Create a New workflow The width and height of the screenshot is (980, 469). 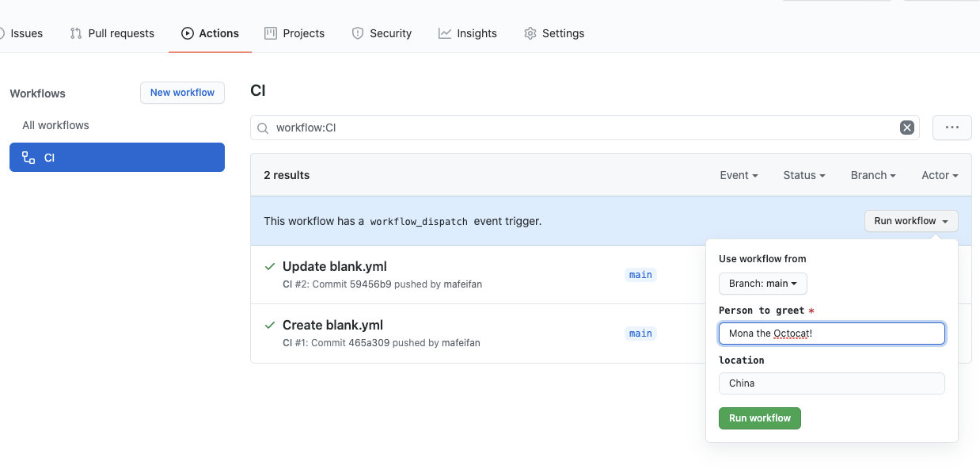tap(182, 93)
